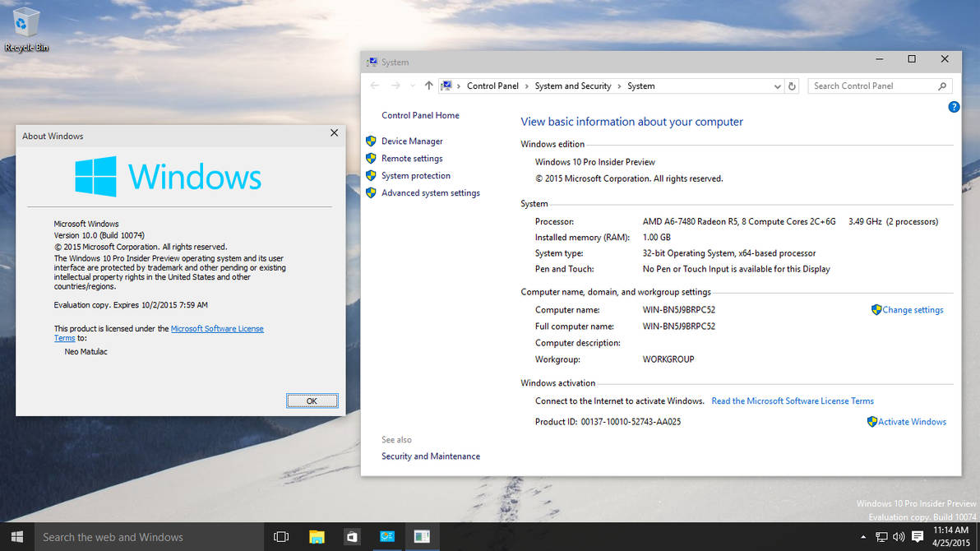Screen dimensions: 980x551
Task: Expand the address bar history dropdown
Action: 777,86
